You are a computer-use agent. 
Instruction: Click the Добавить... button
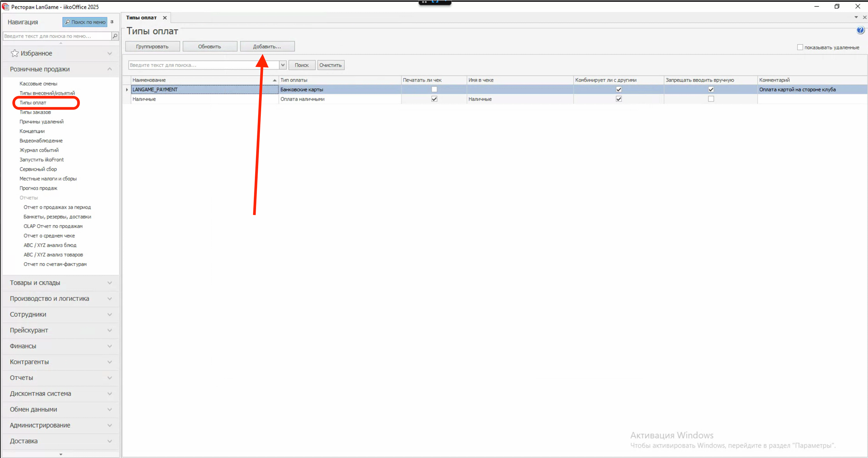pyautogui.click(x=267, y=47)
